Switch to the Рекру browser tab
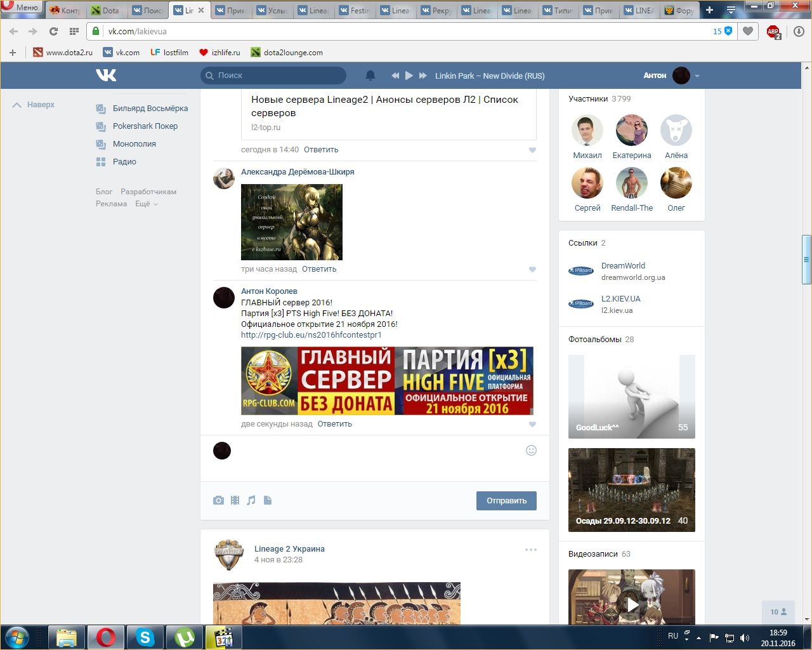 pos(436,11)
